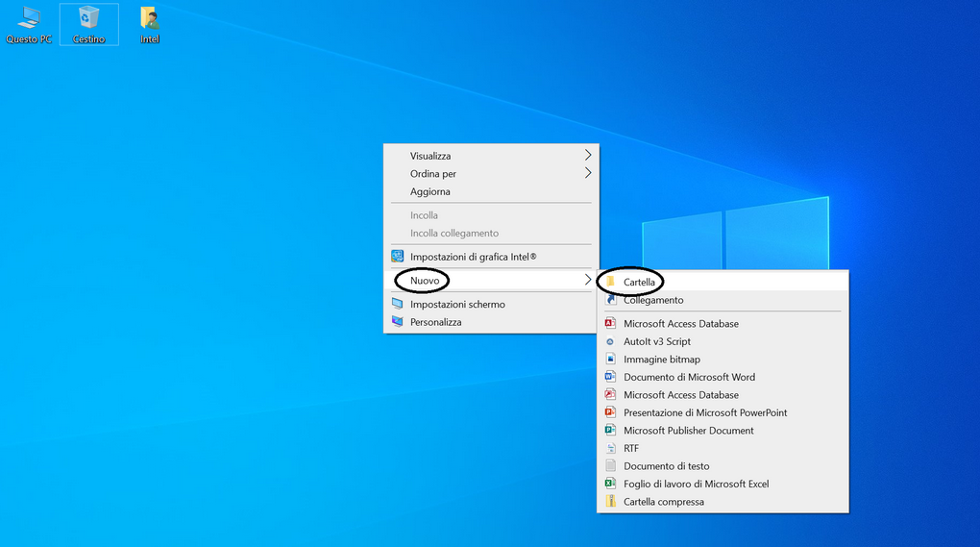
Task: Choose Incolla from the context menu
Action: point(491,215)
